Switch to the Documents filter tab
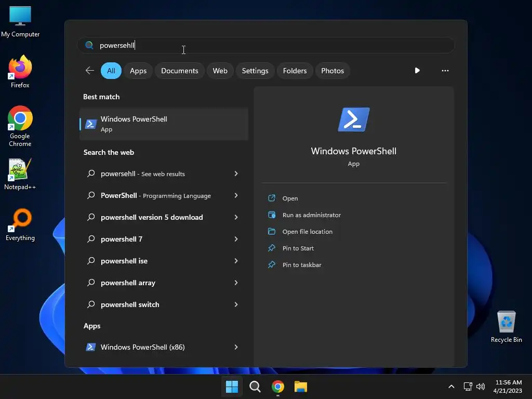 (x=179, y=71)
